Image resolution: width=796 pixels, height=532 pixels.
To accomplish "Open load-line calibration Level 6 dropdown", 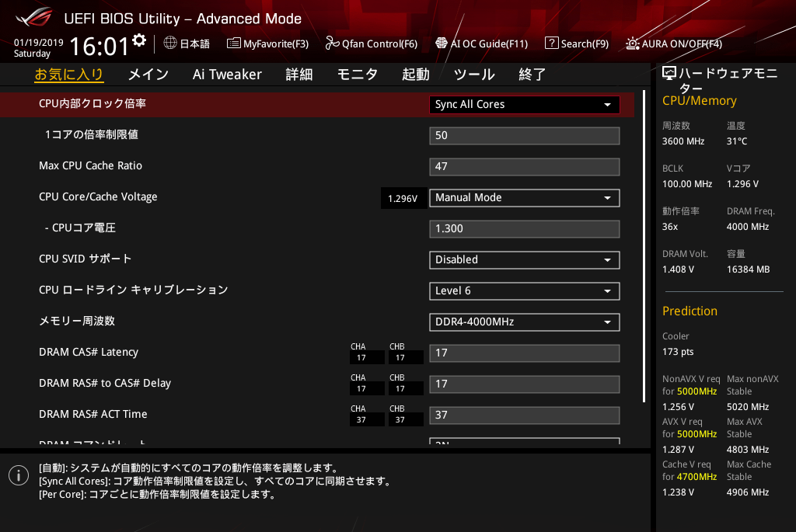I will [x=525, y=290].
